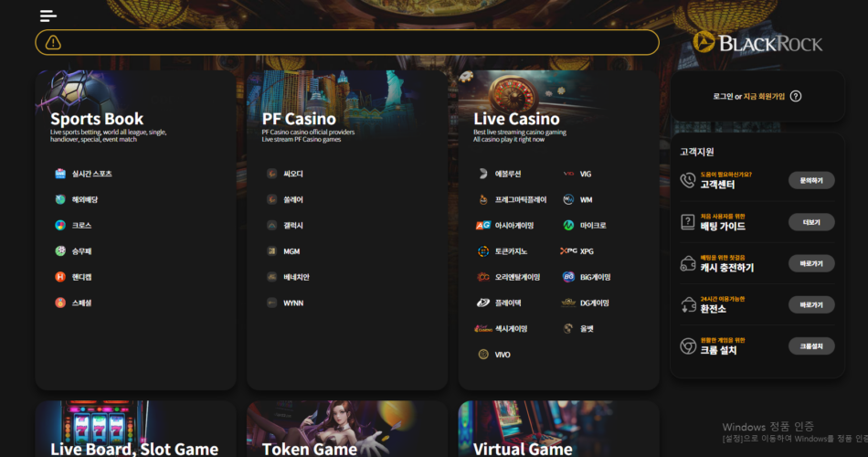Click the BlackRock logo
The width and height of the screenshot is (868, 457).
coord(757,43)
